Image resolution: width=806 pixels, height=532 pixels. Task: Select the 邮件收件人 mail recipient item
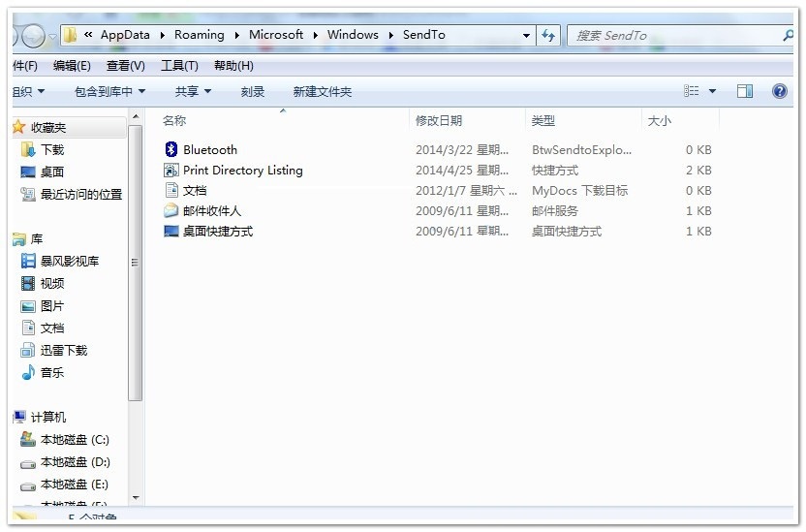(x=211, y=211)
